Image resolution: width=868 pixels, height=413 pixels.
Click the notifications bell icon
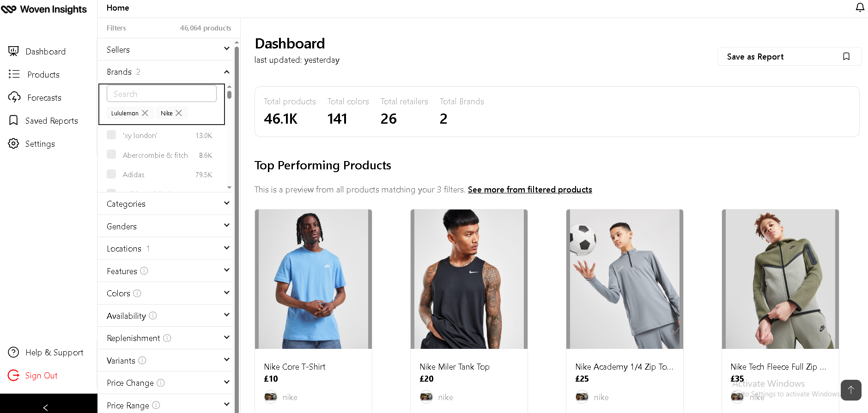pyautogui.click(x=860, y=8)
